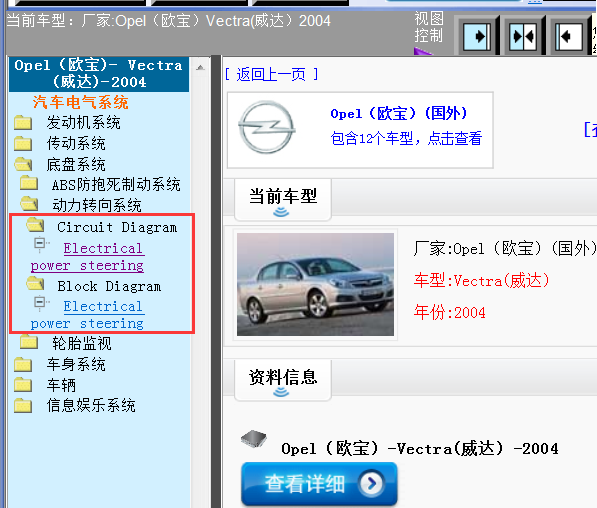597x508 pixels.
Task: Click the 轮胎监视 folder icon
Action: click(29, 342)
